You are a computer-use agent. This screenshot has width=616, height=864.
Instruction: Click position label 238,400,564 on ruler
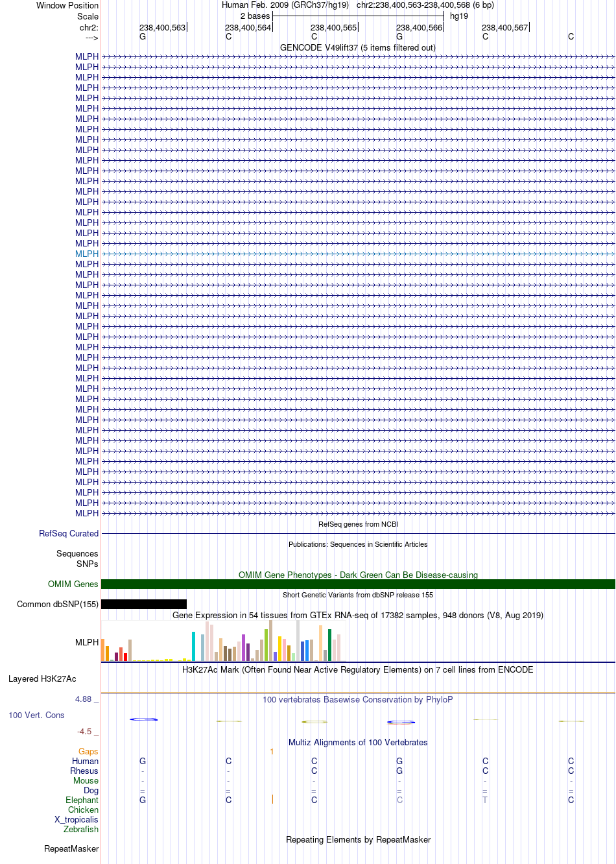[248, 27]
